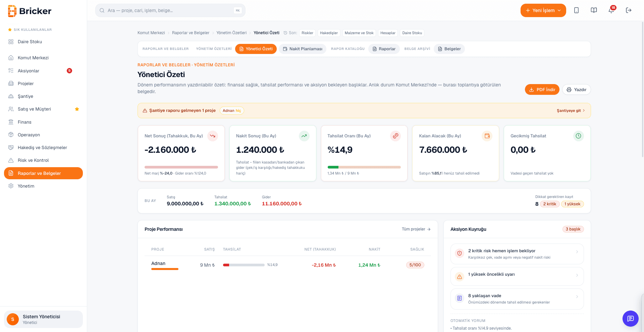This screenshot has height=332, width=644.
Task: Open recent shortcut Hakedişler
Action: point(329,33)
